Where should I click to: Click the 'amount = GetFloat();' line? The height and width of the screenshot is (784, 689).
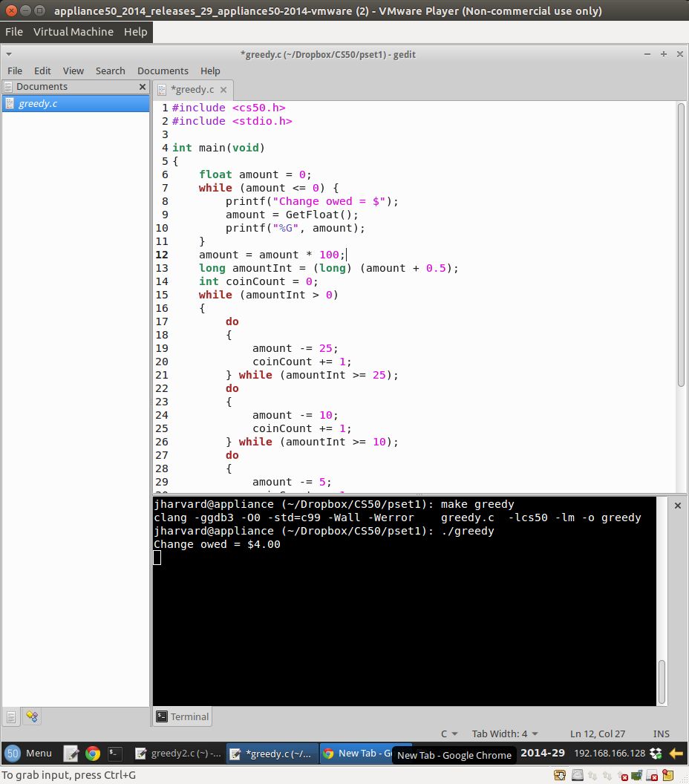point(292,215)
